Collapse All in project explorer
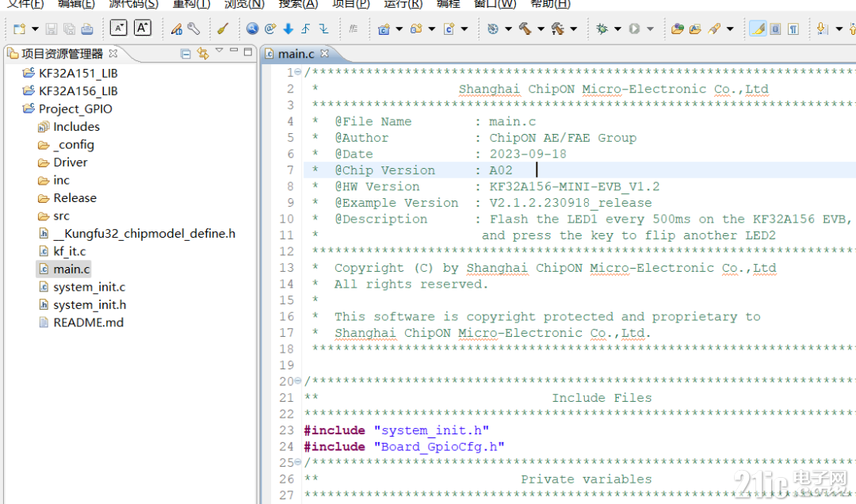Viewport: 856px width, 504px height. [185, 54]
